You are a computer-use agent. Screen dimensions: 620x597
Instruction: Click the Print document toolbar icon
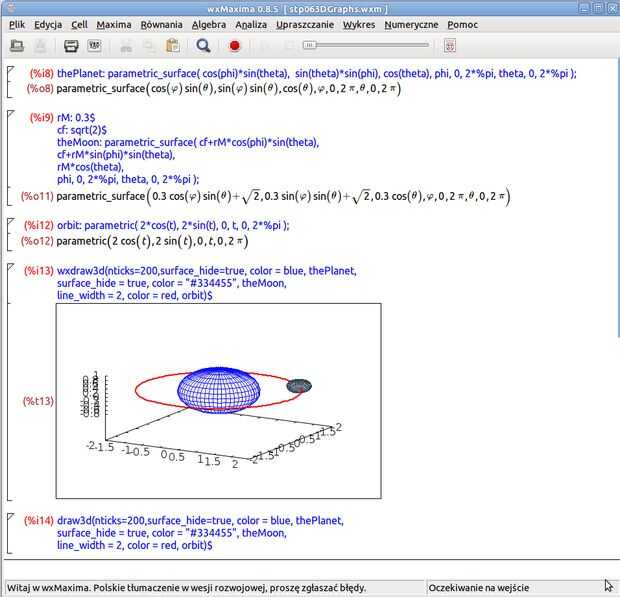(x=71, y=46)
